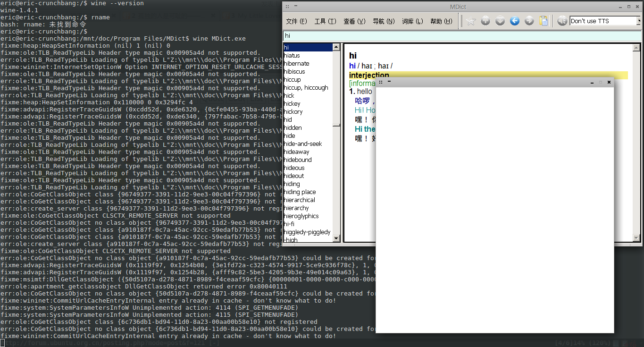
Task: Click the bold hi headword in definition
Action: click(x=353, y=56)
